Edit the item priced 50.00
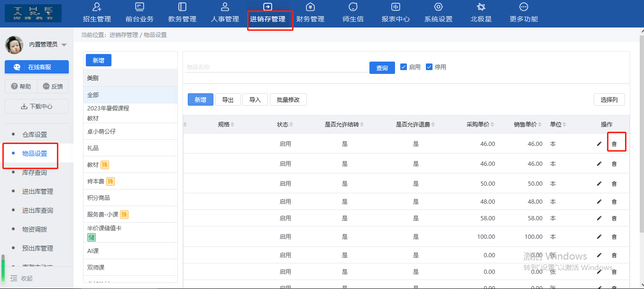644x289 pixels. pyautogui.click(x=599, y=183)
